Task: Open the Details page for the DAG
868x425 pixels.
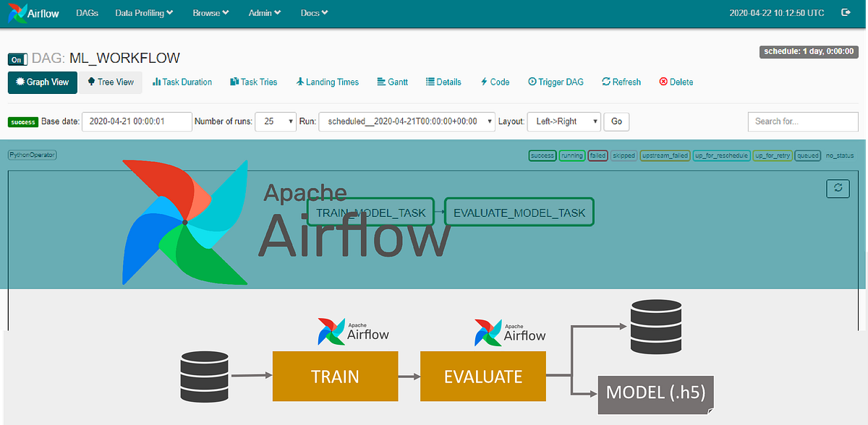Action: [443, 82]
